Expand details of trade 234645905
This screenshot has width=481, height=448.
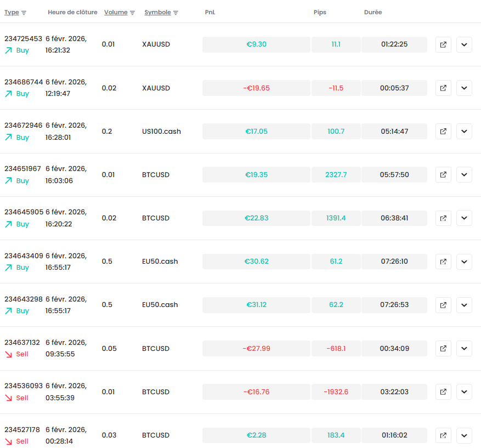(x=464, y=218)
